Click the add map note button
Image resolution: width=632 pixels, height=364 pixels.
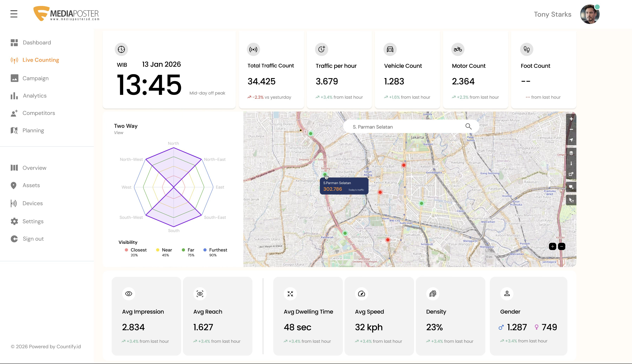pyautogui.click(x=571, y=187)
